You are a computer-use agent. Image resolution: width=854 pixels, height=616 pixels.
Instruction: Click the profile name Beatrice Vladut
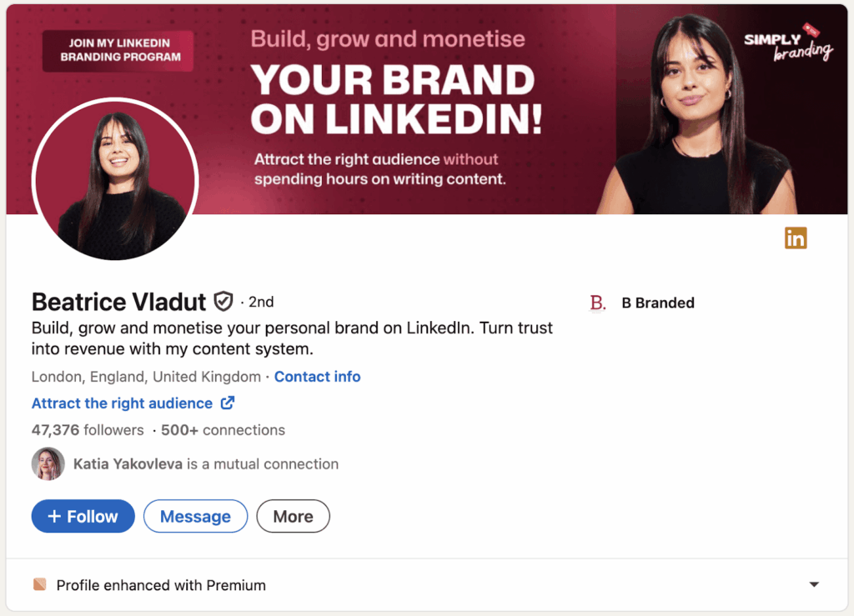coord(118,302)
